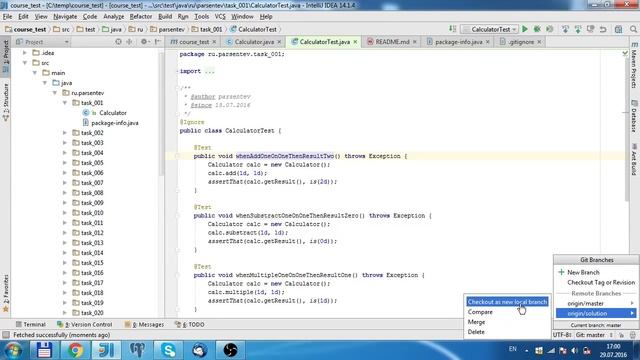Click the Revert undo-arrow icon
Viewport: 640px width, 360px height.
pyautogui.click(x=603, y=29)
